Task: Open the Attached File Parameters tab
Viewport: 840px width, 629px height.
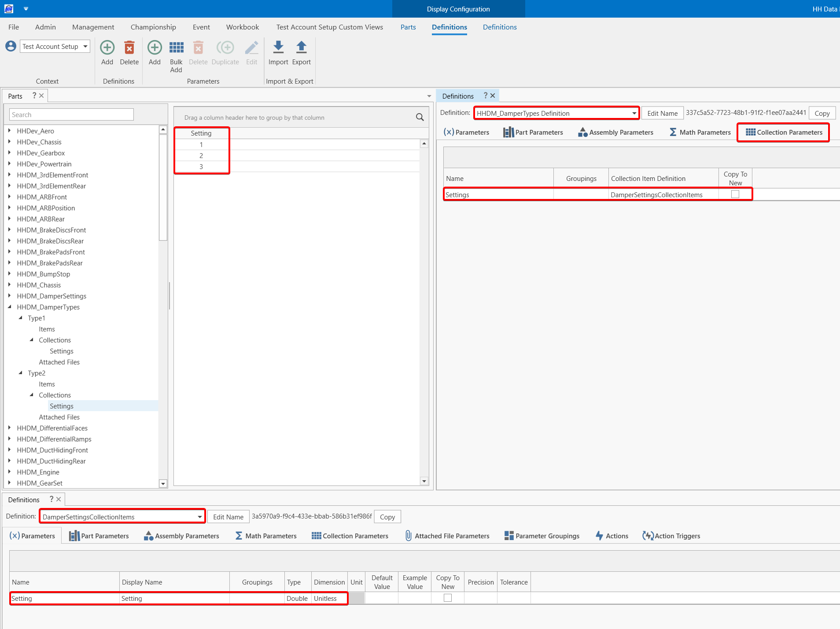Action: [447, 536]
